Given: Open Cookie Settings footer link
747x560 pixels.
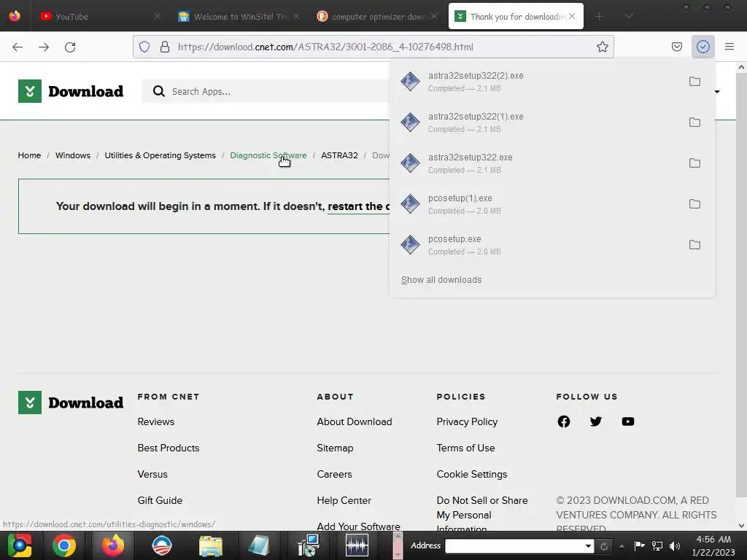Looking at the screenshot, I should (472, 474).
